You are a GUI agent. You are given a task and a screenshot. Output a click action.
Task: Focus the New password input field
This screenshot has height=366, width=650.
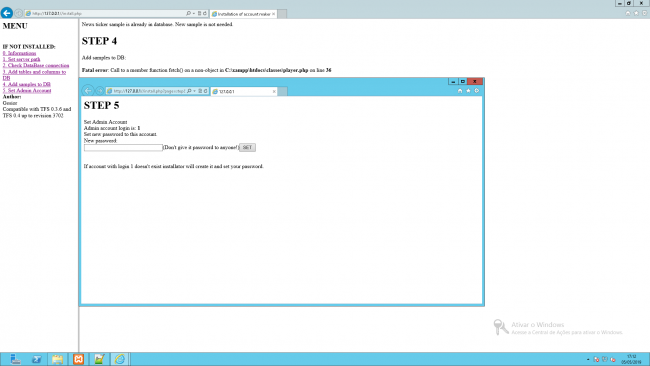[123, 148]
